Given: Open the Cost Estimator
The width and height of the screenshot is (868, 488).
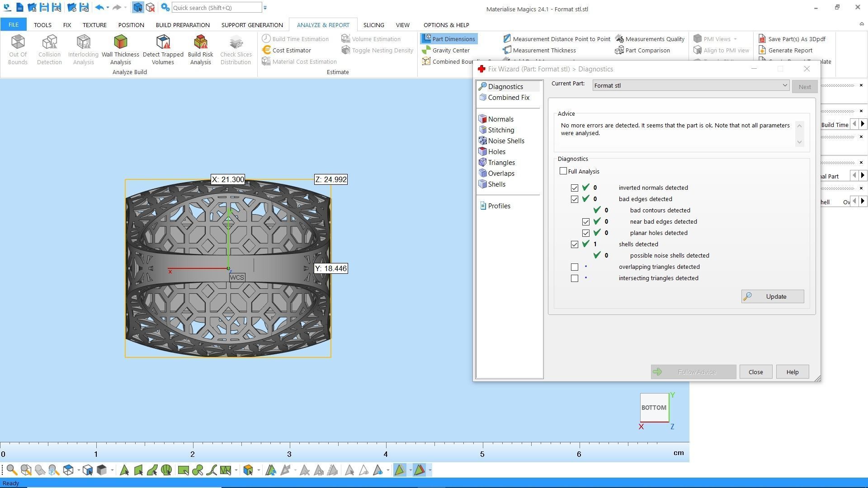Looking at the screenshot, I should tap(291, 50).
